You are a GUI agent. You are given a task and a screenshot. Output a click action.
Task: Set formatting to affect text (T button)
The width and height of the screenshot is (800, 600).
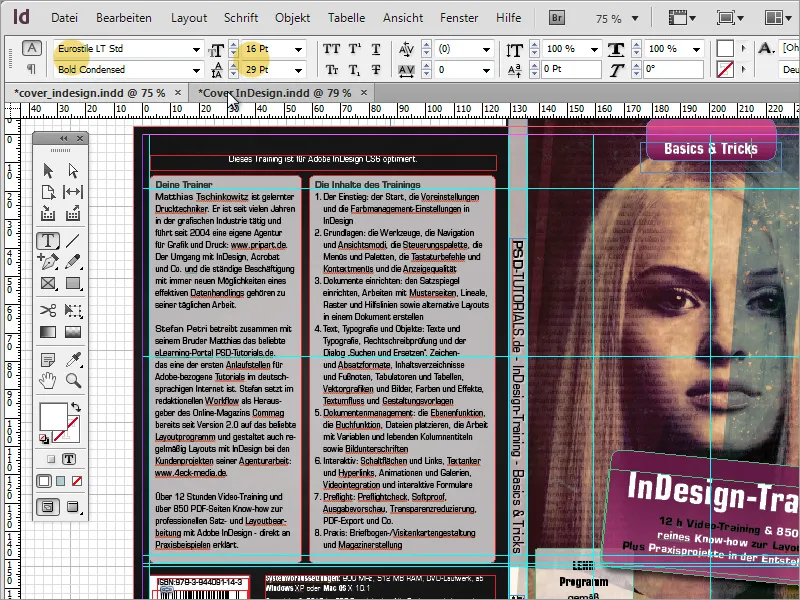click(x=69, y=459)
